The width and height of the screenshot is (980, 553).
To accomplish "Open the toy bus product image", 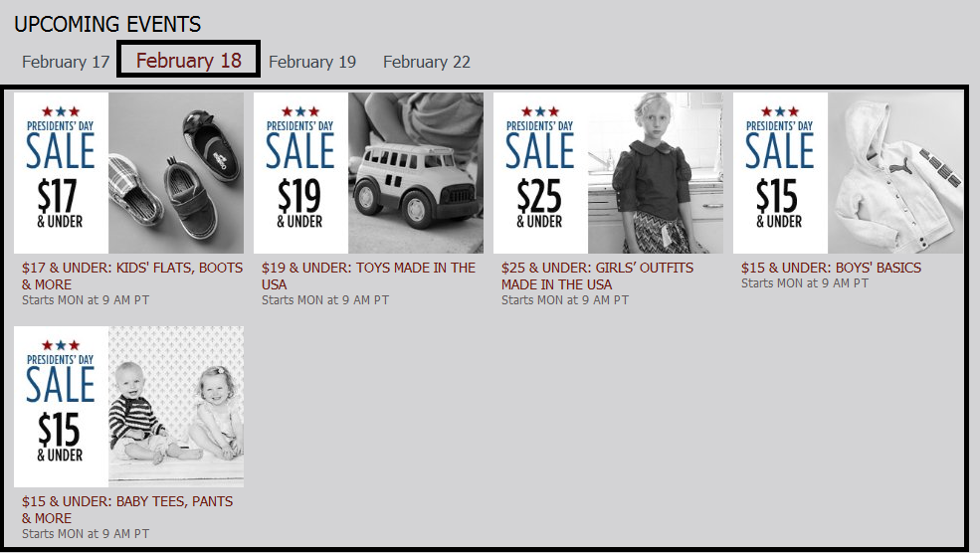I will [x=416, y=172].
